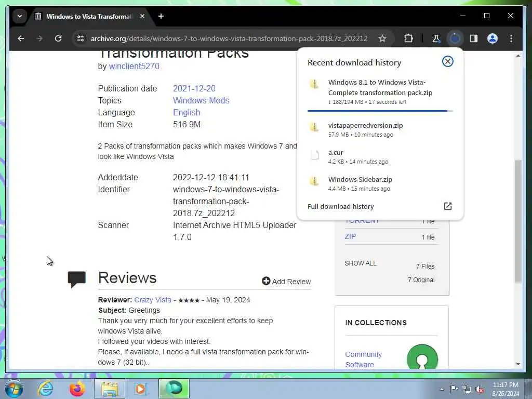The height and width of the screenshot is (399, 532).
Task: Select the Windows to Vista Transformation tab
Action: (89, 16)
